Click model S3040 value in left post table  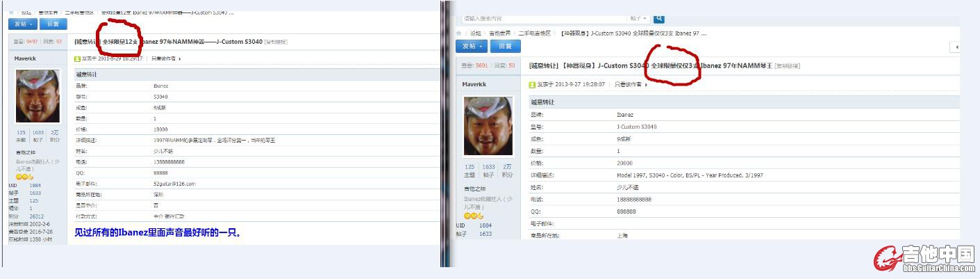tap(160, 97)
